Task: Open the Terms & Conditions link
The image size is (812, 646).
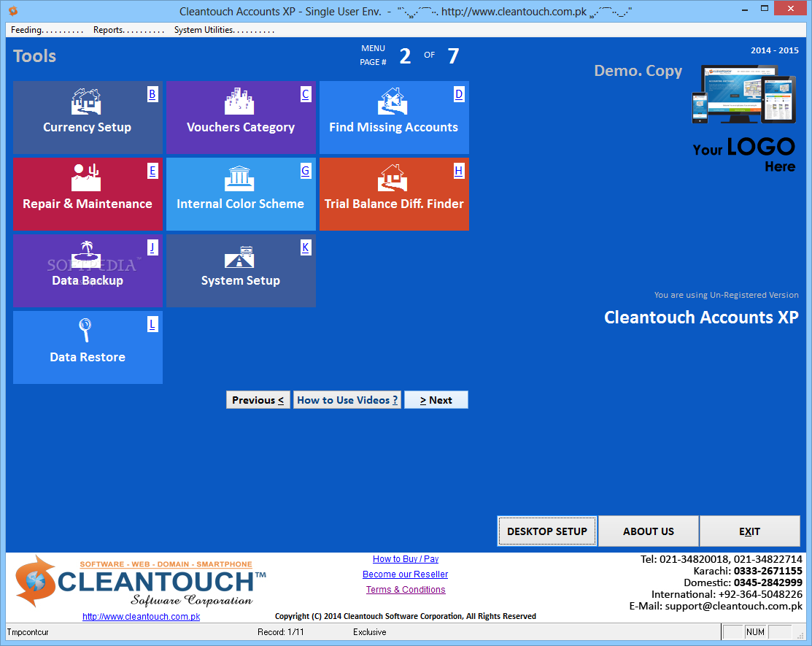Action: coord(406,590)
